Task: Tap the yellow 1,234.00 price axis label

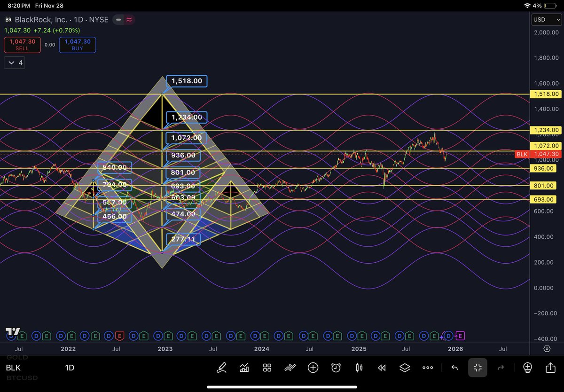Action: point(546,130)
